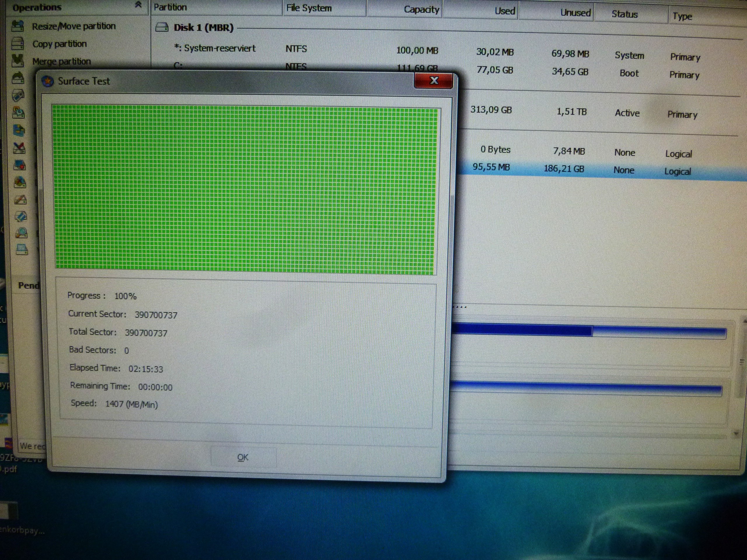Click the Progress 100% value
This screenshot has width=747, height=560.
pos(125,296)
